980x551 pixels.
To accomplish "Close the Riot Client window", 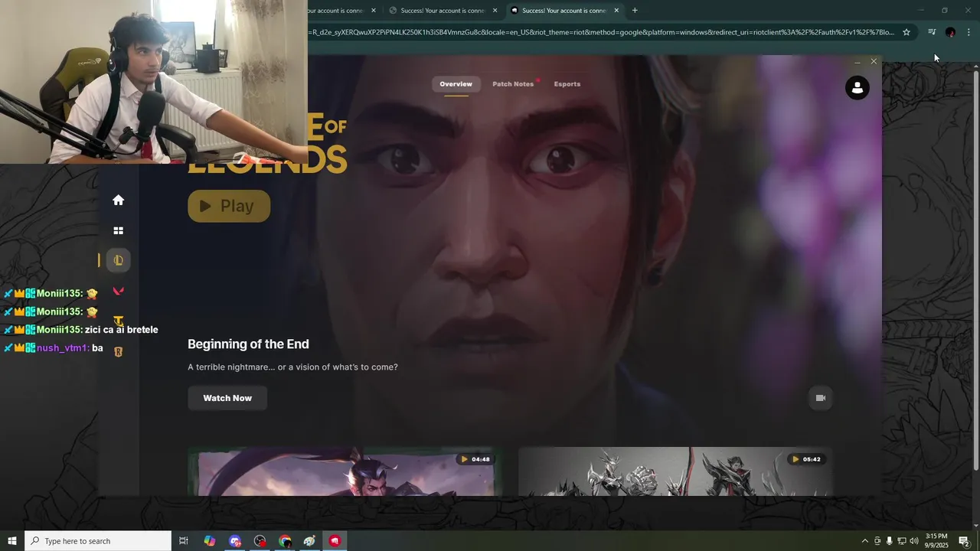I will 874,61.
